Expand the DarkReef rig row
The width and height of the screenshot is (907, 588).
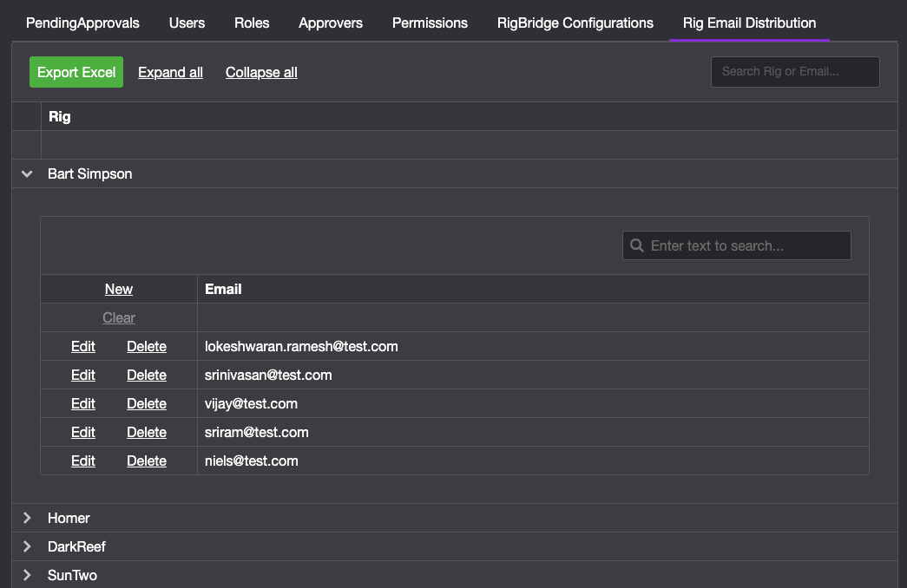pos(27,546)
